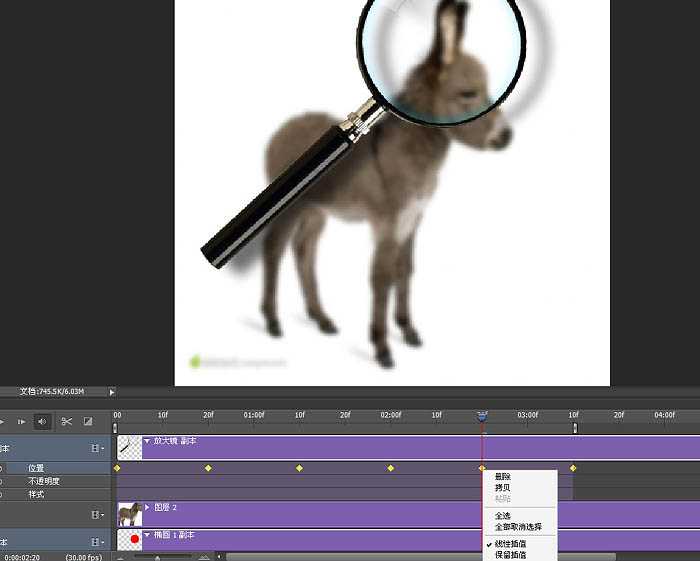Viewport: 700px width, 561px height.
Task: Select 全部取消选择 in the context menu
Action: (x=518, y=526)
